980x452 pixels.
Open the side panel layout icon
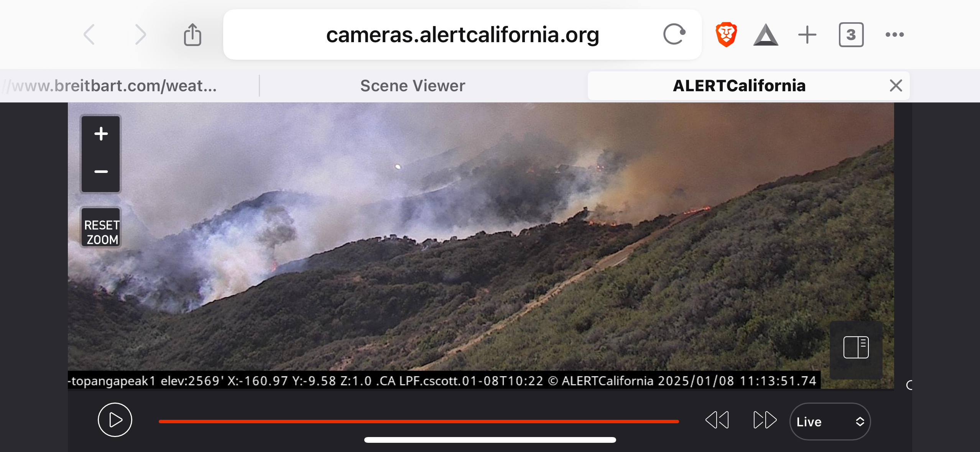[x=856, y=347]
